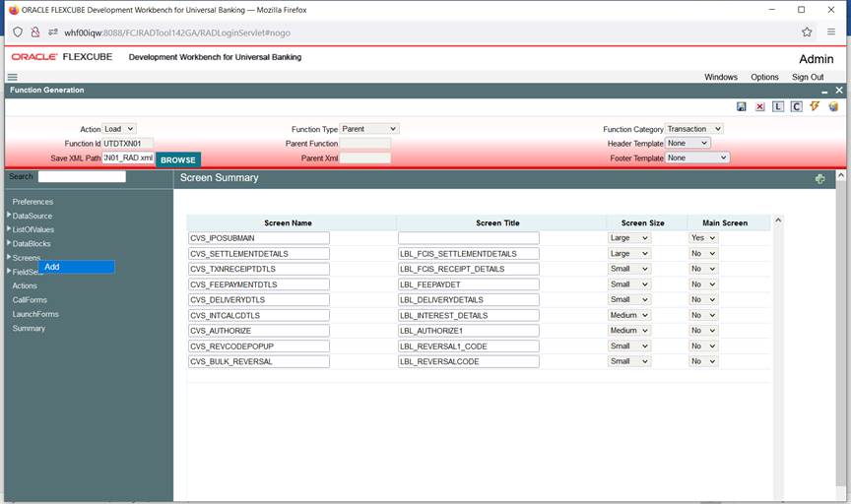
Task: Expand the ListOfValues tree node
Action: [9, 229]
